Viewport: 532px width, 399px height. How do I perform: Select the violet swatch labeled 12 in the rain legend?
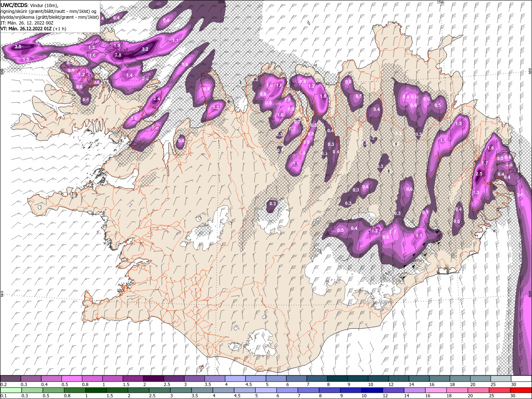(393, 390)
